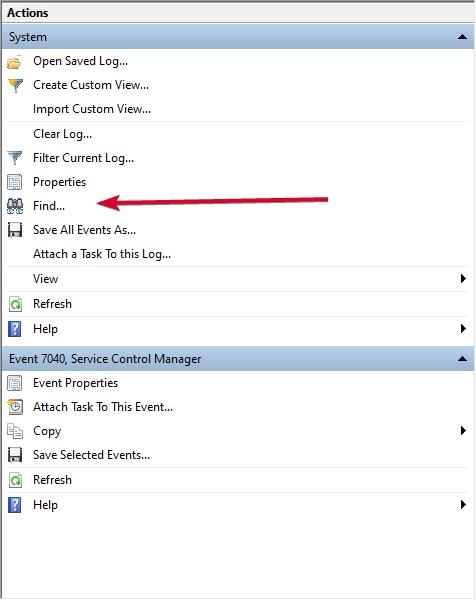Click the Actions pane title

28,13
